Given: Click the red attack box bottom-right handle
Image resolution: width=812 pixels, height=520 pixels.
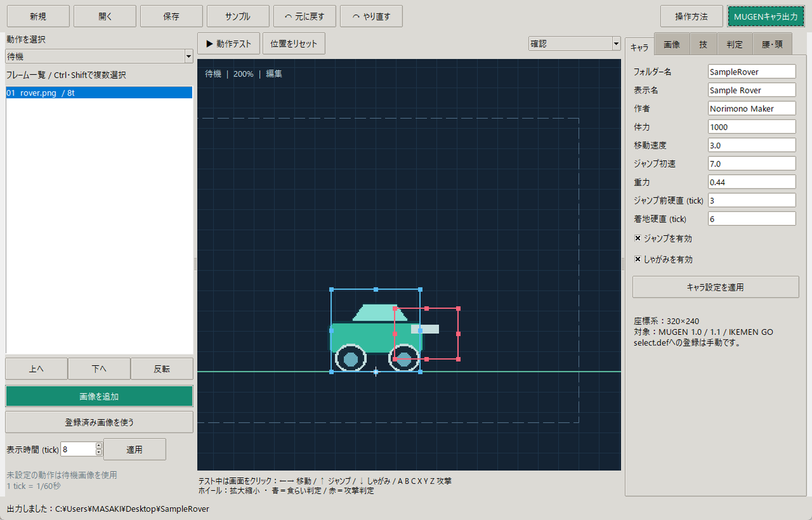Looking at the screenshot, I should tap(458, 359).
